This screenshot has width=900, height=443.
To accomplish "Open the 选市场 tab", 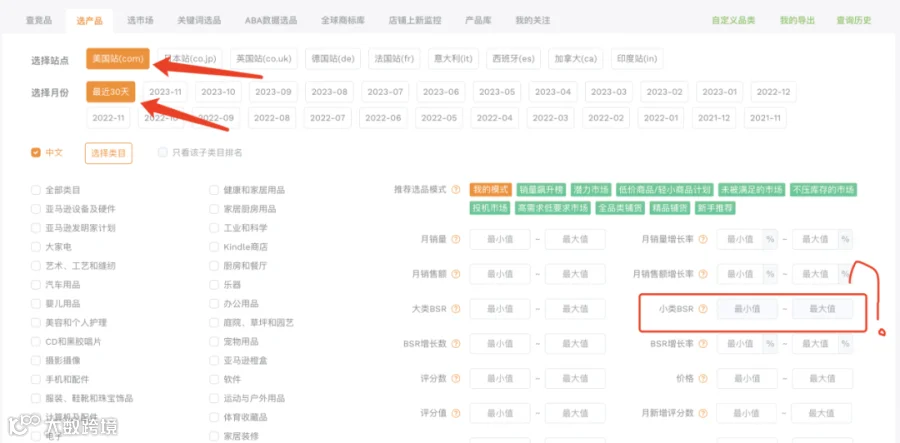I will pyautogui.click(x=141, y=21).
